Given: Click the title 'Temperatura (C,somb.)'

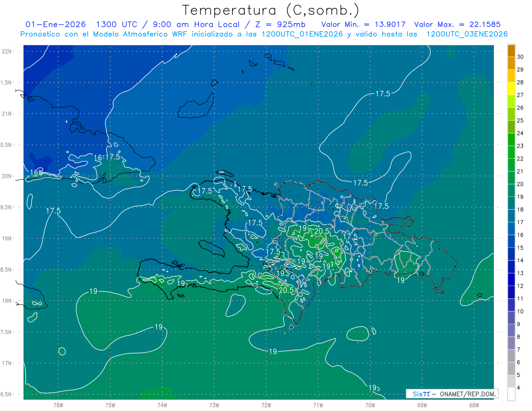Looking at the screenshot, I should [270, 10].
